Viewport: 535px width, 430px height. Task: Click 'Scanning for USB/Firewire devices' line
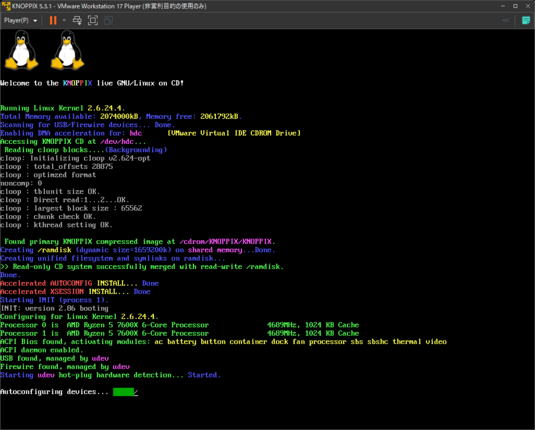coord(87,125)
